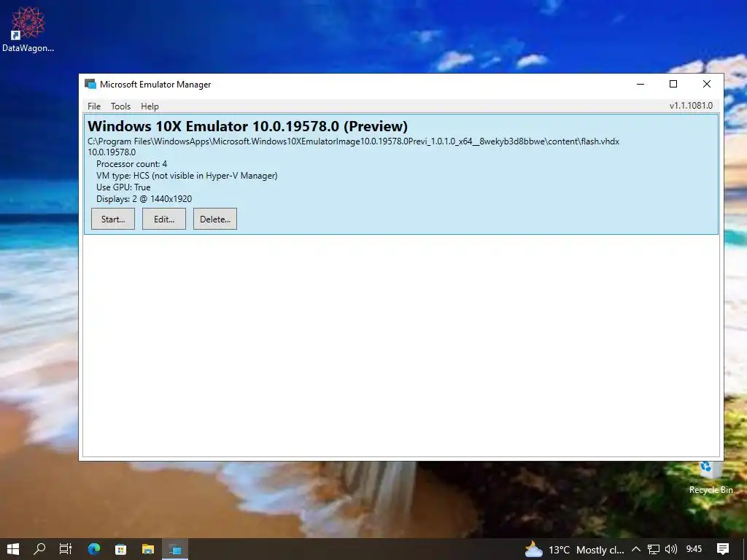
Task: Open Microsoft Store from taskbar
Action: 121,550
